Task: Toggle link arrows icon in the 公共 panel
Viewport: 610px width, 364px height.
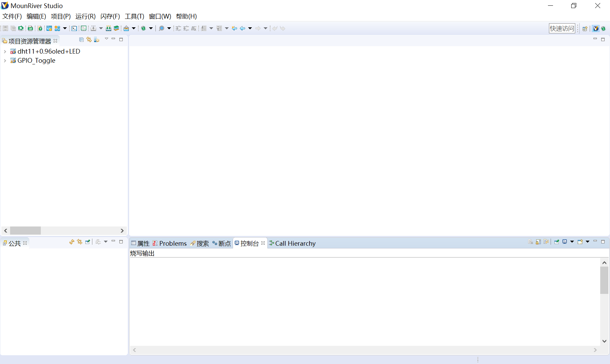Action: [80, 242]
